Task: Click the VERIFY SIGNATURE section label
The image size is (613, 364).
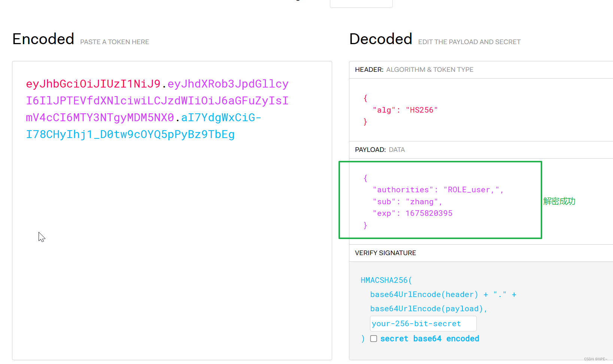Action: coord(385,253)
